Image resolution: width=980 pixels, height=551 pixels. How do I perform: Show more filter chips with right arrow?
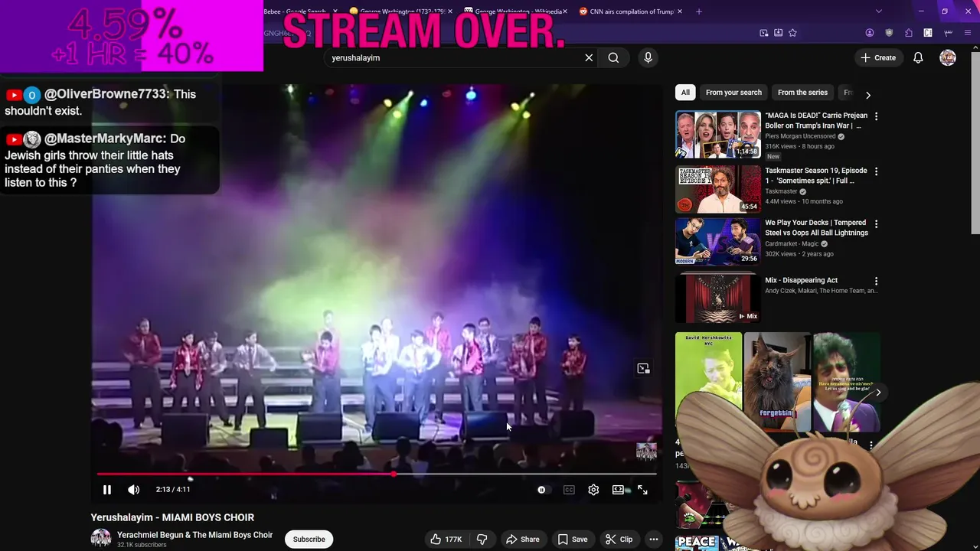(x=867, y=95)
